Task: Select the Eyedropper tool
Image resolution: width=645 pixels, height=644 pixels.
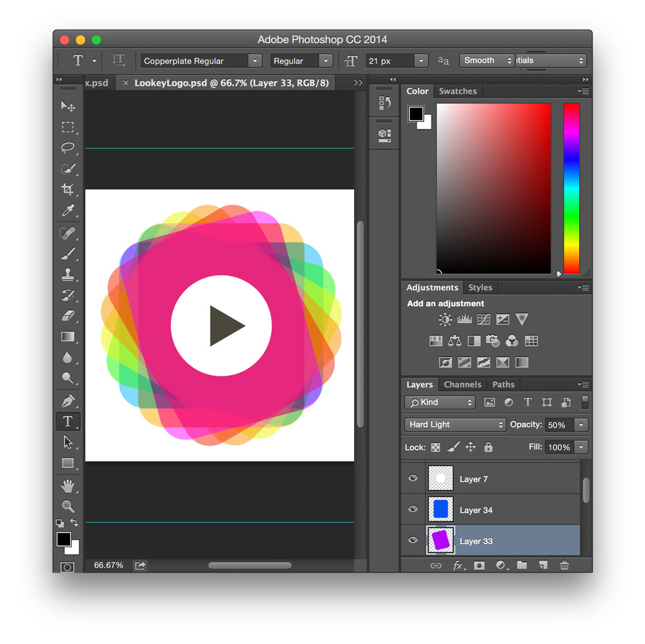Action: tap(68, 210)
